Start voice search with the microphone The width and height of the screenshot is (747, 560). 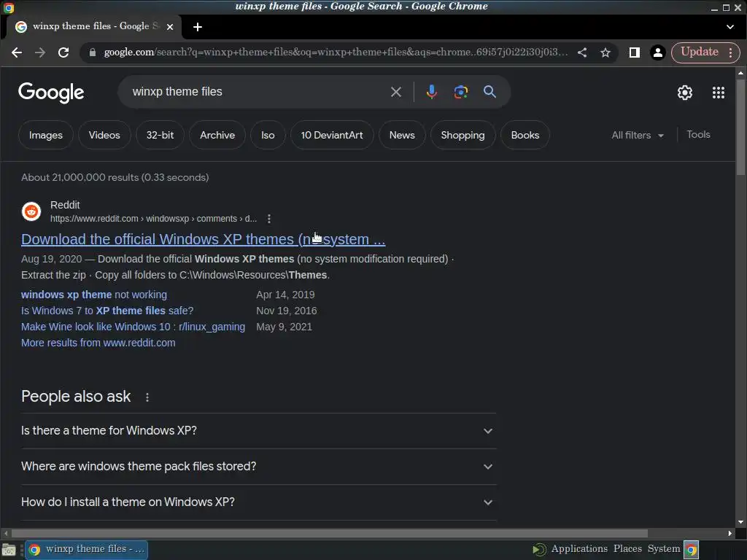[432, 91]
